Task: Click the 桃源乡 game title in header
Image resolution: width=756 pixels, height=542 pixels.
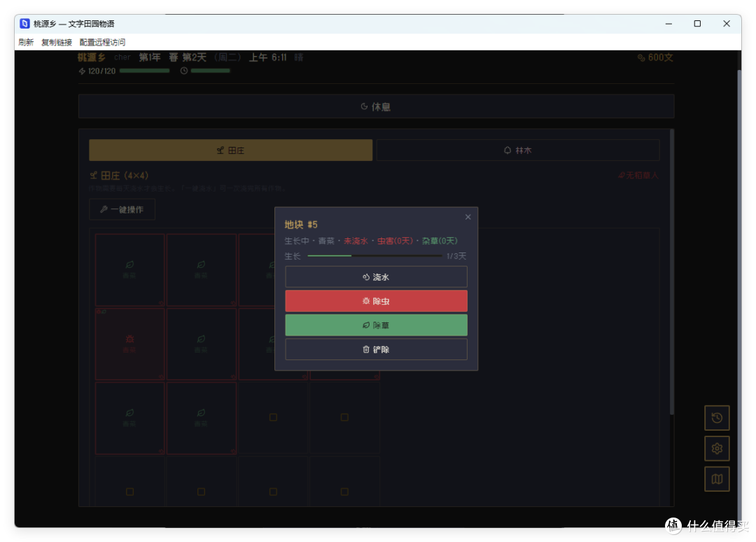Action: (x=91, y=57)
